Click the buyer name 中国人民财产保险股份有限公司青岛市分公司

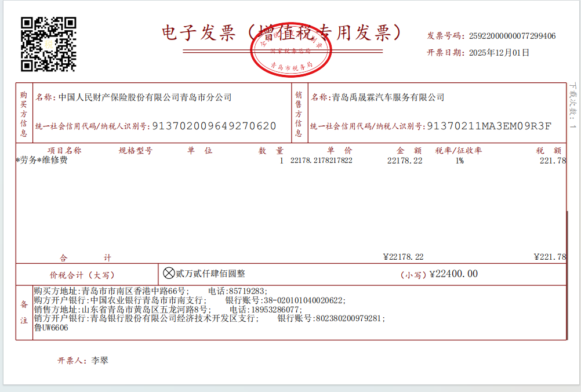(145, 97)
